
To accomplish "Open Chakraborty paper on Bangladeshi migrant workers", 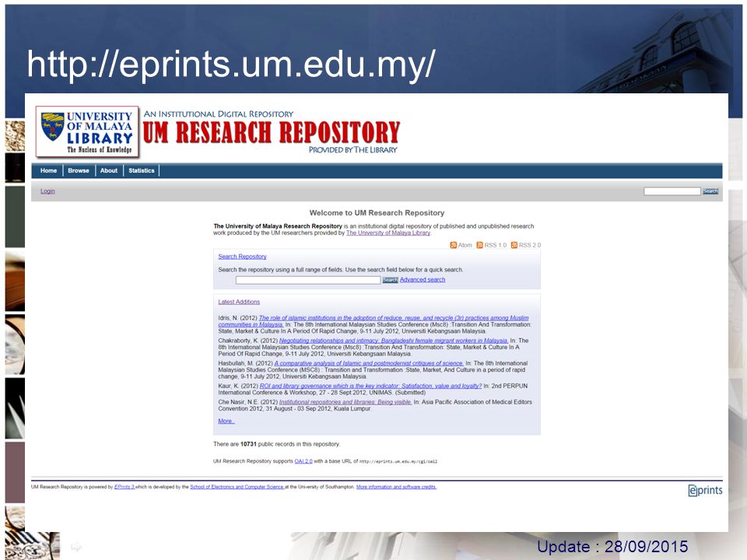I will (x=394, y=341).
